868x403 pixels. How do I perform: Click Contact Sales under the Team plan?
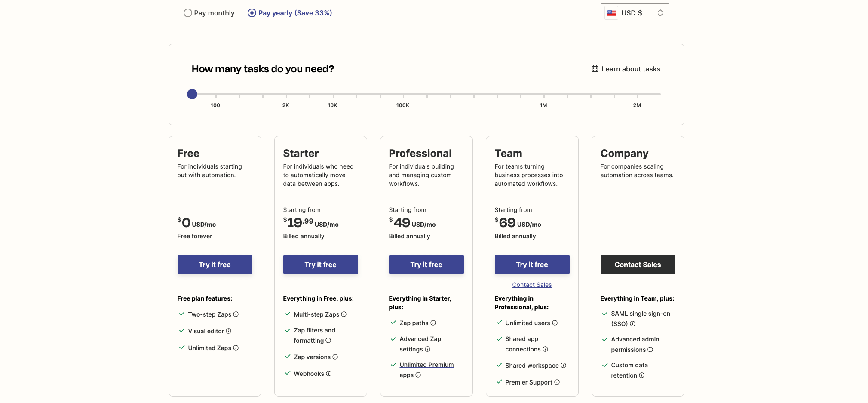tap(532, 284)
